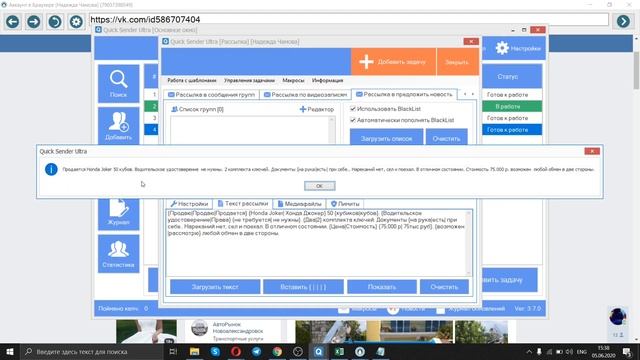
Task: Switch to Рассылка в сообщения групп tab
Action: click(211, 95)
